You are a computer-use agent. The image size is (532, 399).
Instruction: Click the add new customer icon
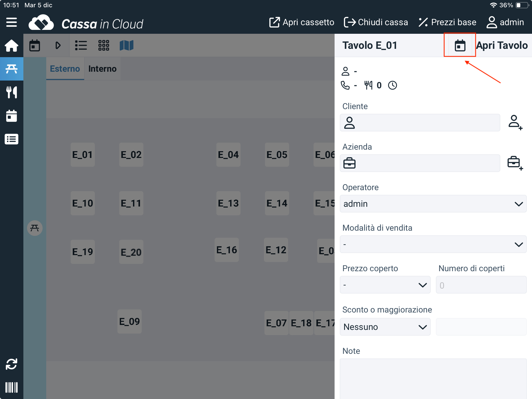515,122
